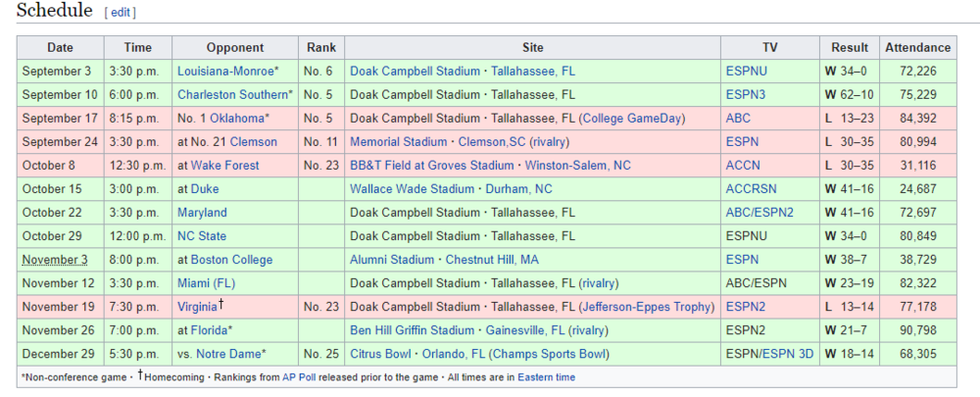Open the Wallace Wade Stadium link
The height and width of the screenshot is (397, 980).
[x=412, y=189]
